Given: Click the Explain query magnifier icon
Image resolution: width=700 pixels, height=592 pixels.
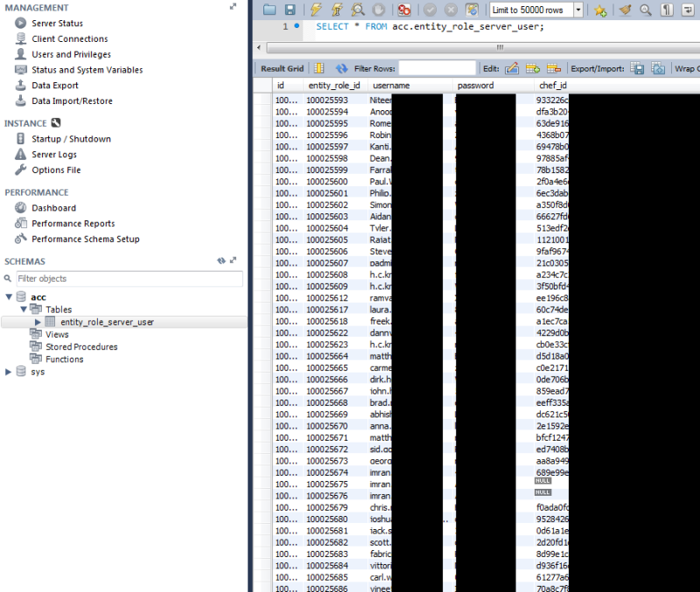Looking at the screenshot, I should click(x=358, y=10).
